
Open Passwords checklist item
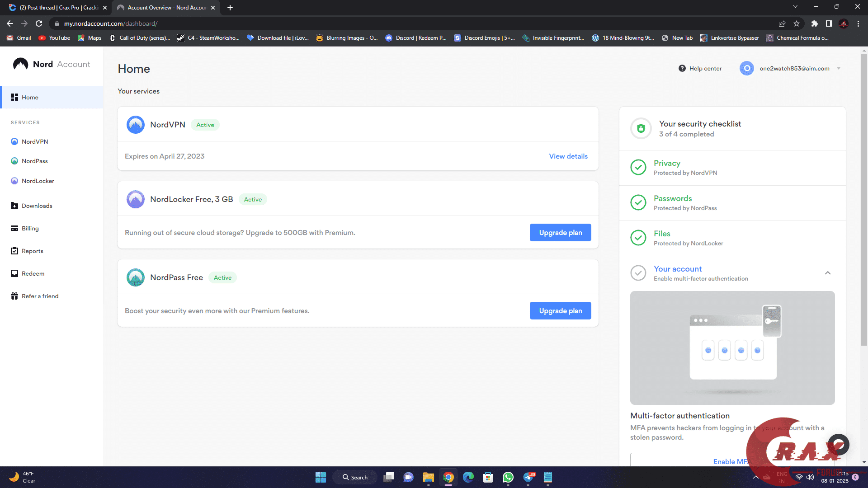(732, 203)
